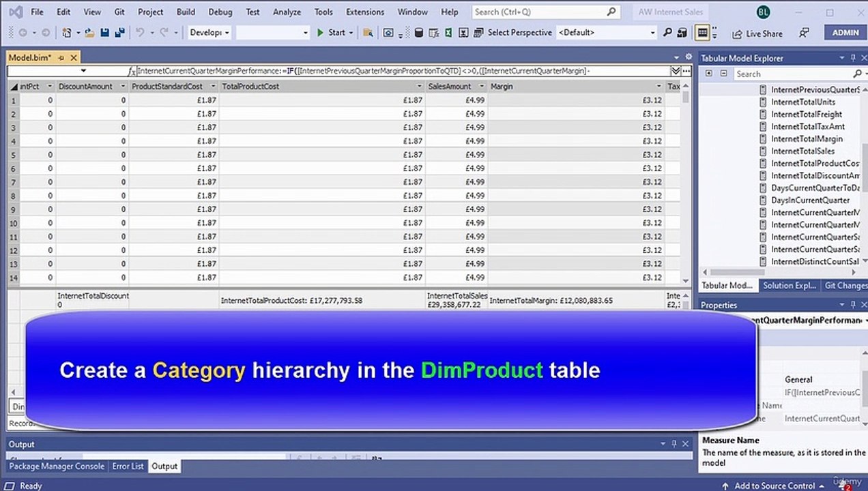
Task: Click the Select Perspective icon
Action: click(x=478, y=33)
